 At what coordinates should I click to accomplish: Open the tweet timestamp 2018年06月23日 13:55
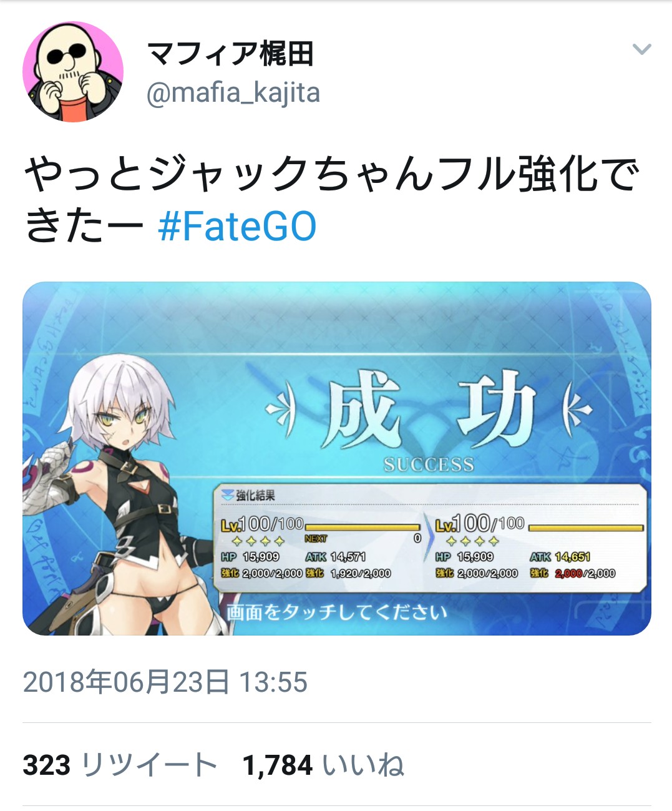(x=165, y=682)
